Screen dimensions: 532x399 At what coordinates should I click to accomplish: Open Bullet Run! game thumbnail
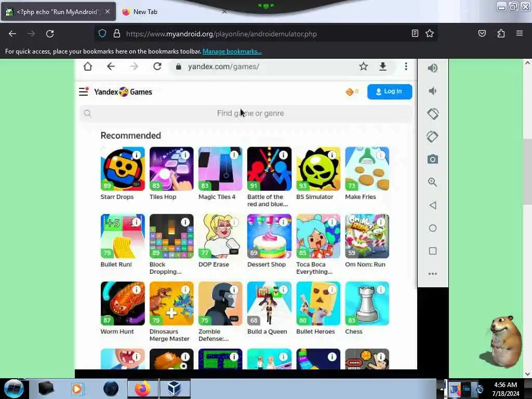point(123,236)
